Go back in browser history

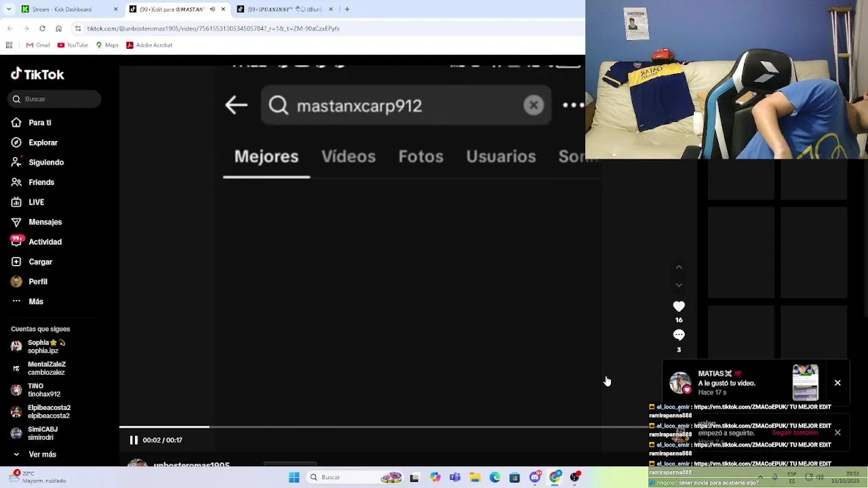9,28
